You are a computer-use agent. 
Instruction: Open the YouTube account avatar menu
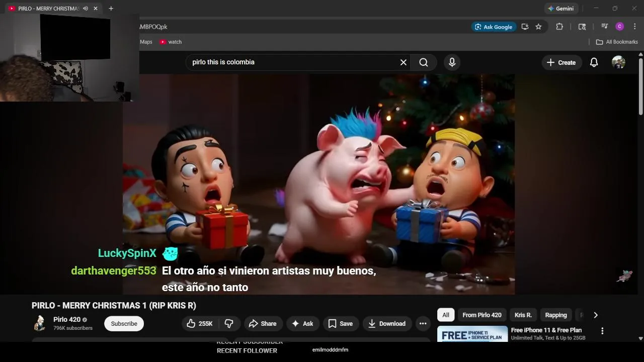point(618,62)
